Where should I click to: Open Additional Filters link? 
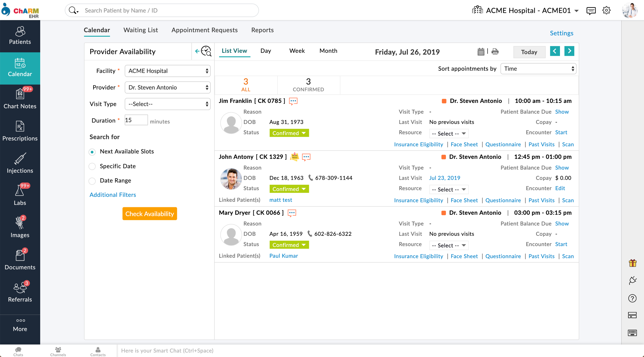tap(113, 195)
